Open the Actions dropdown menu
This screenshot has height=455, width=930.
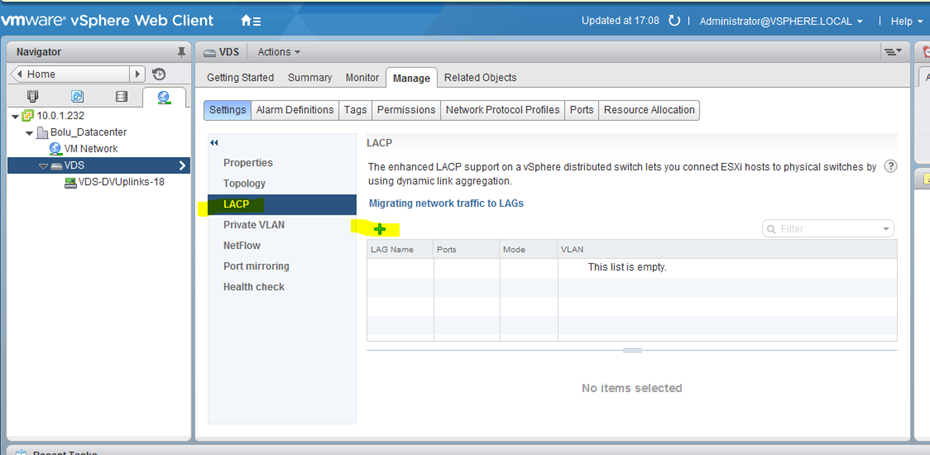[x=279, y=52]
